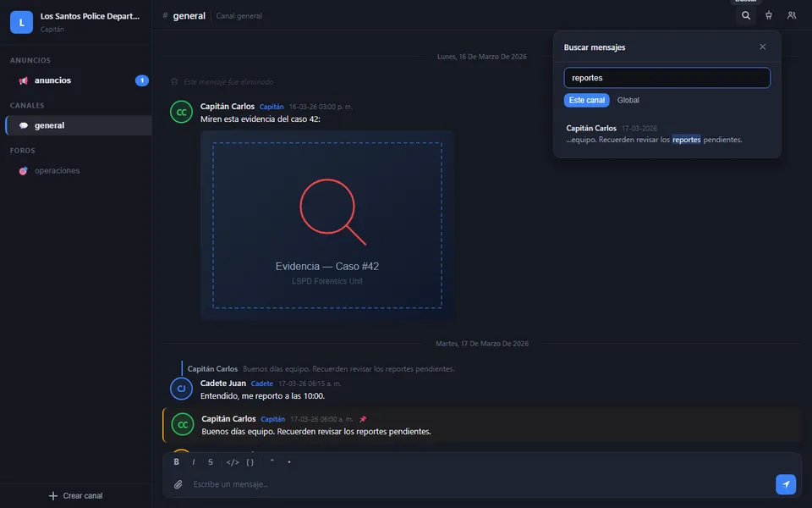Click Cadete Juan's CJ avatar

181,389
